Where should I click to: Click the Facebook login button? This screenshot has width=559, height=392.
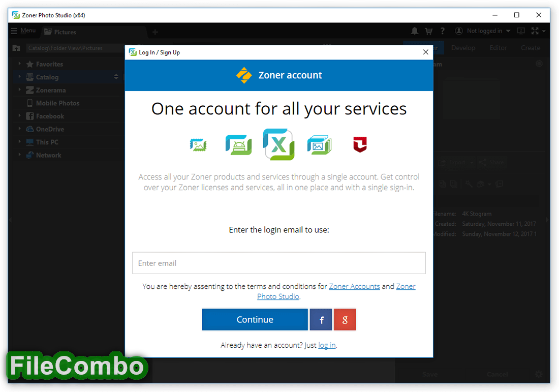(x=321, y=320)
